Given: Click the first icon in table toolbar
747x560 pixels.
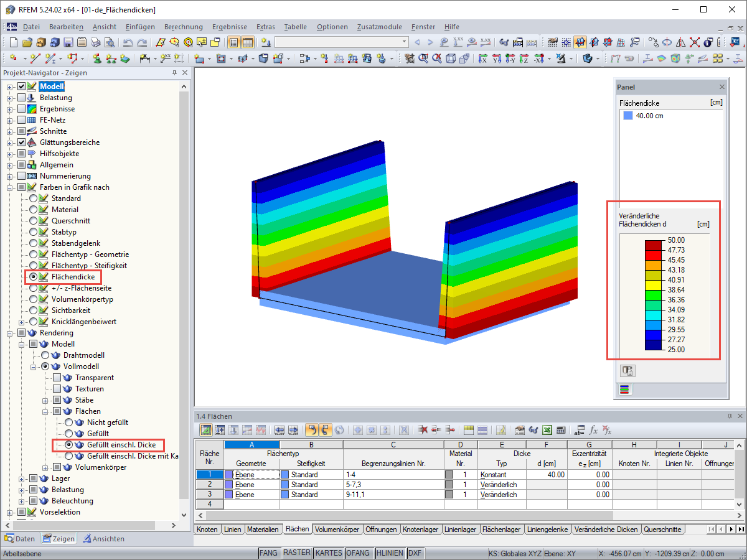Looking at the screenshot, I should tap(205, 429).
